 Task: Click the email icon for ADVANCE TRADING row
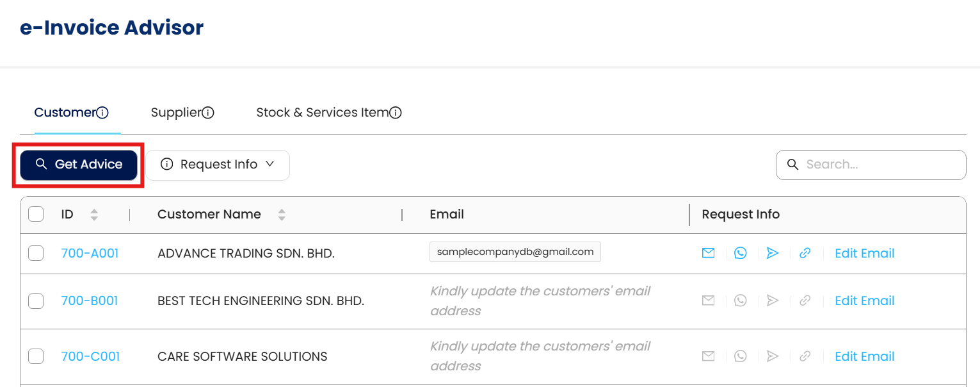click(708, 253)
